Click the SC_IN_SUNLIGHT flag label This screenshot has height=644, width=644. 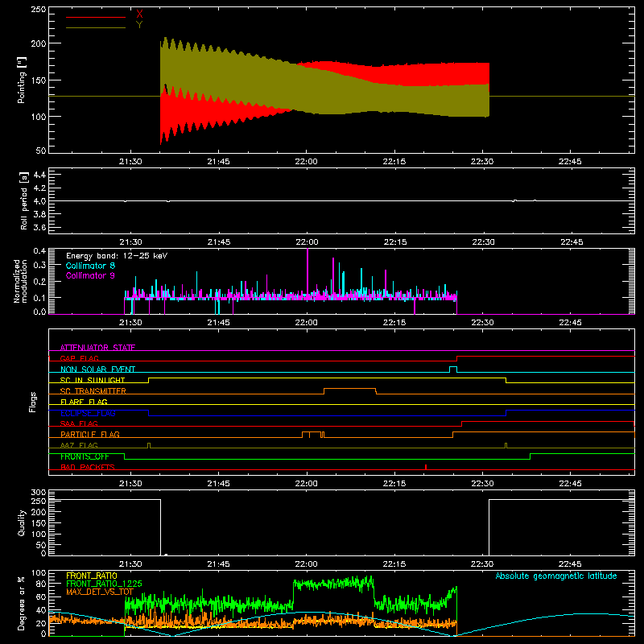93,380
